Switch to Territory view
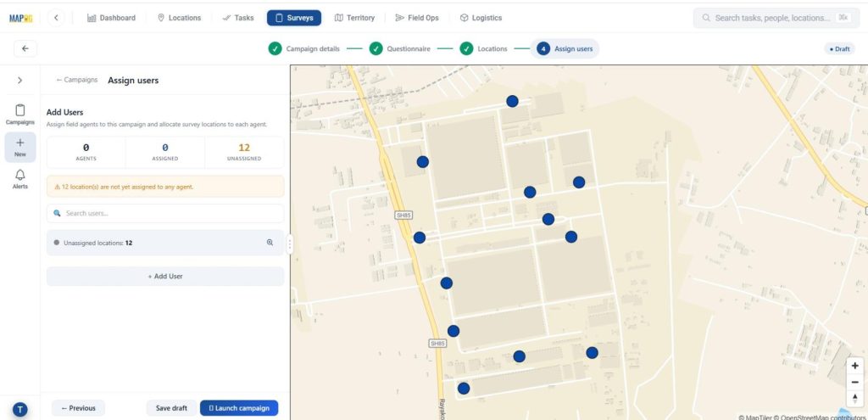The width and height of the screenshot is (868, 420). 355,18
